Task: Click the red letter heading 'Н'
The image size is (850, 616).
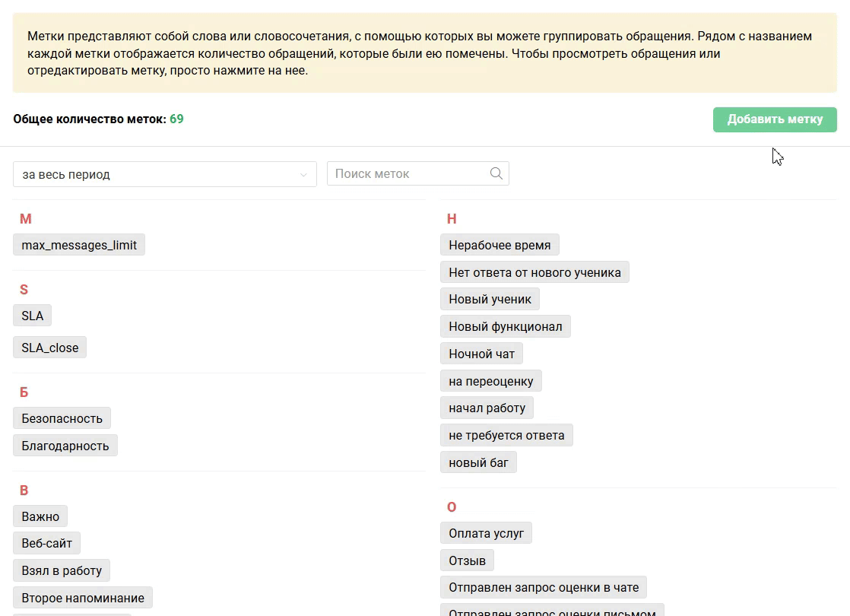Action: point(452,218)
